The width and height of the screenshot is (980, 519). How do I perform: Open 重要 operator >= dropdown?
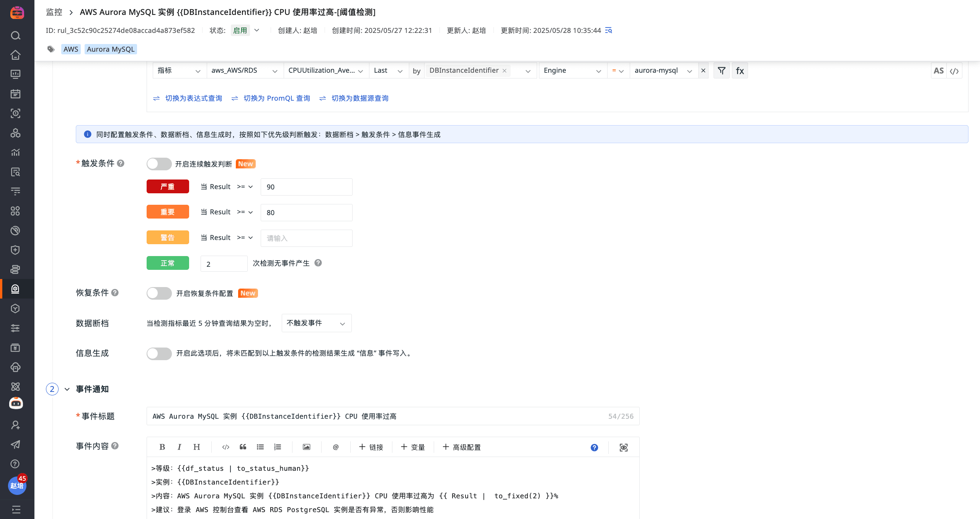point(245,212)
